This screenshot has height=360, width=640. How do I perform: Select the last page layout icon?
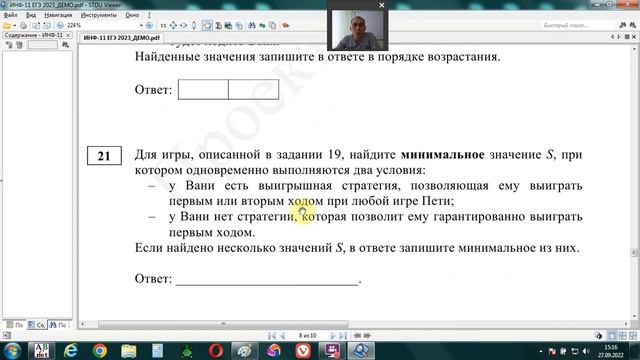[x=633, y=336]
